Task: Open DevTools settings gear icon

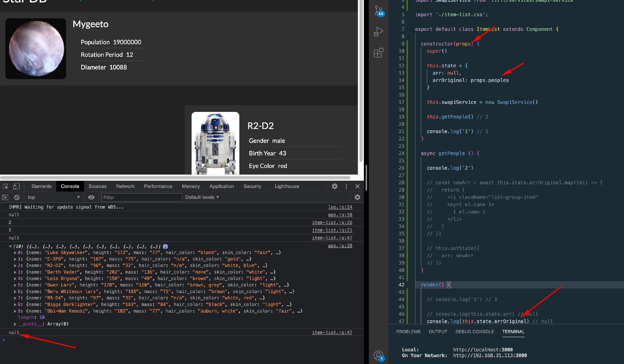Action: (334, 186)
